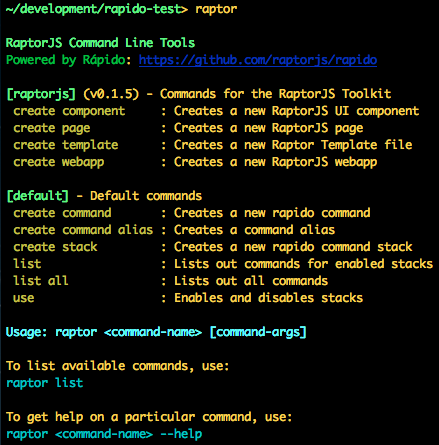Viewport: 439px width, 445px height.
Task: Click the Usage line showing raptor <command-name>
Action: coord(156,332)
